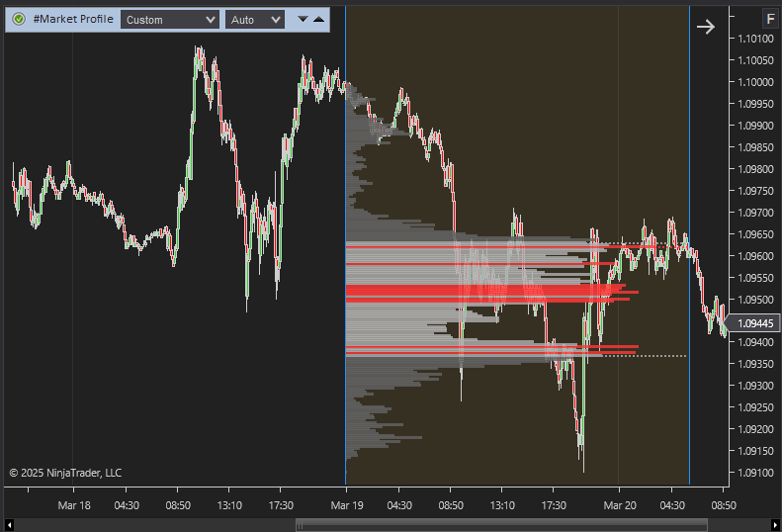Click the 1.09100 price level on axis

tap(755, 473)
